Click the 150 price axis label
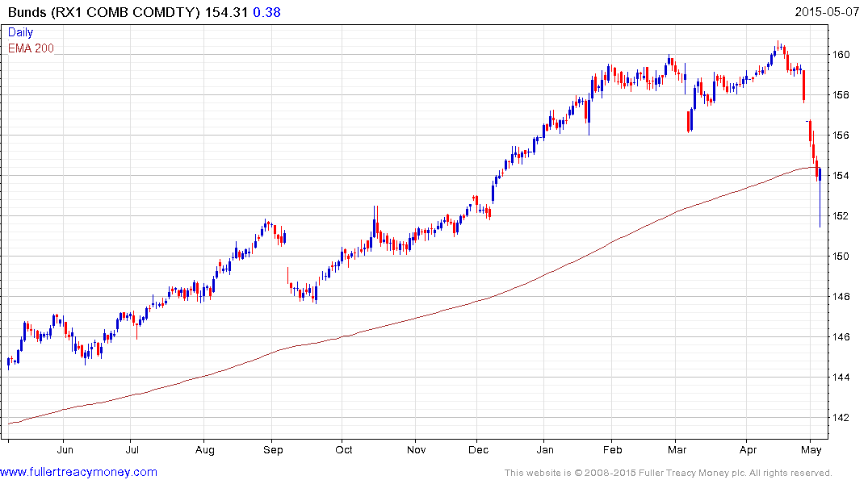Image resolution: width=868 pixels, height=484 pixels. (x=841, y=256)
